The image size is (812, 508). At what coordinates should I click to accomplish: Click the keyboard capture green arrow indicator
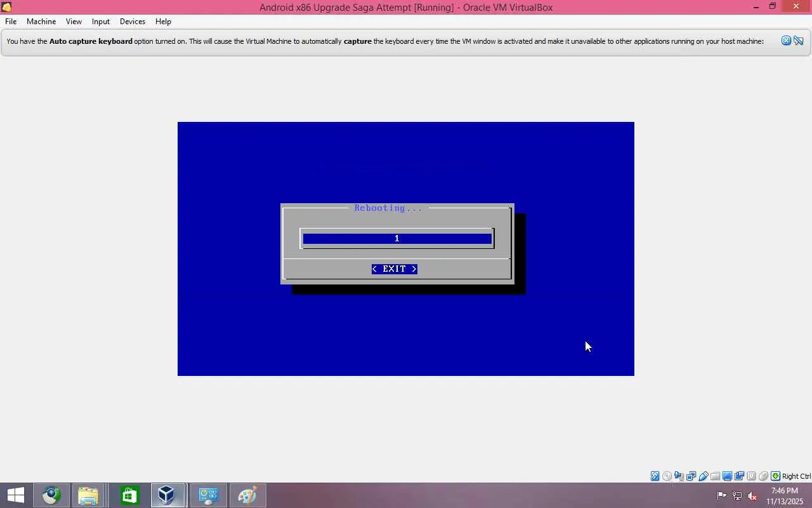coord(775,476)
